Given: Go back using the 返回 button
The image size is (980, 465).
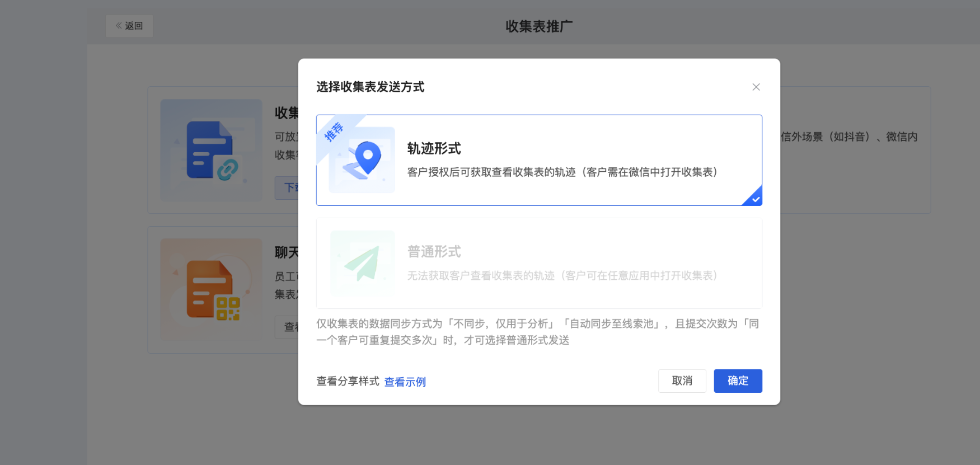Looking at the screenshot, I should pyautogui.click(x=129, y=26).
